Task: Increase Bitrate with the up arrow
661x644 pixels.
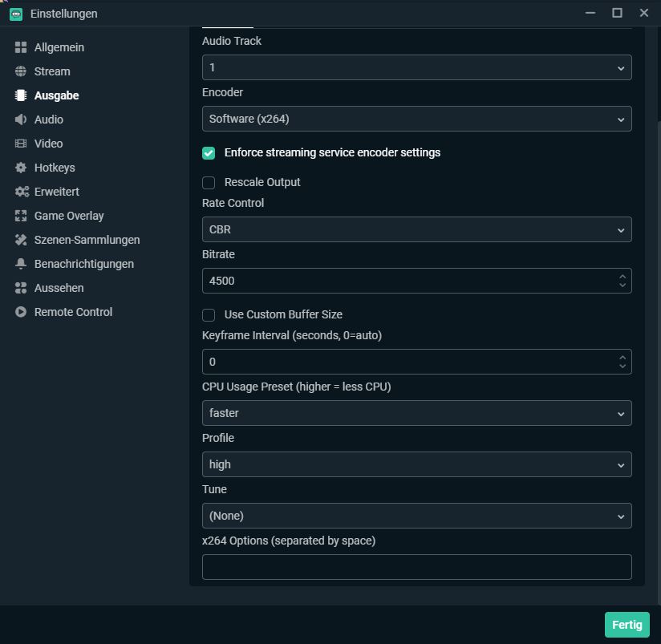Action: click(622, 277)
